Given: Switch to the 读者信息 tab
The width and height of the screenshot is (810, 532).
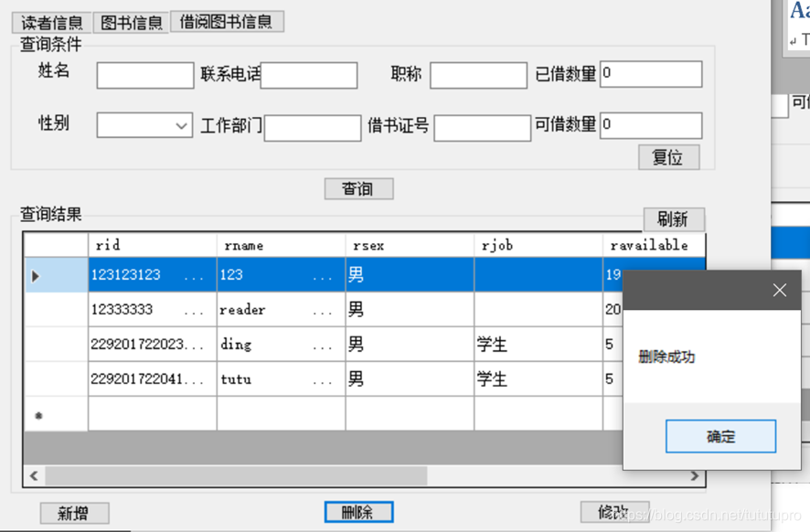Looking at the screenshot, I should pyautogui.click(x=49, y=22).
